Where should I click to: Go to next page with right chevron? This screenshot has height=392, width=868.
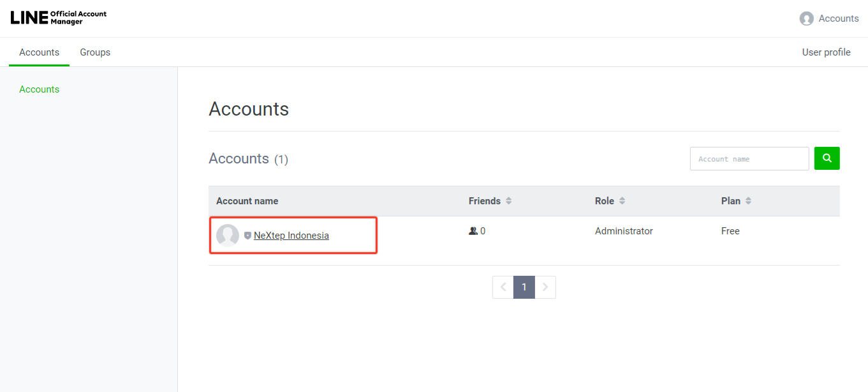tap(545, 287)
